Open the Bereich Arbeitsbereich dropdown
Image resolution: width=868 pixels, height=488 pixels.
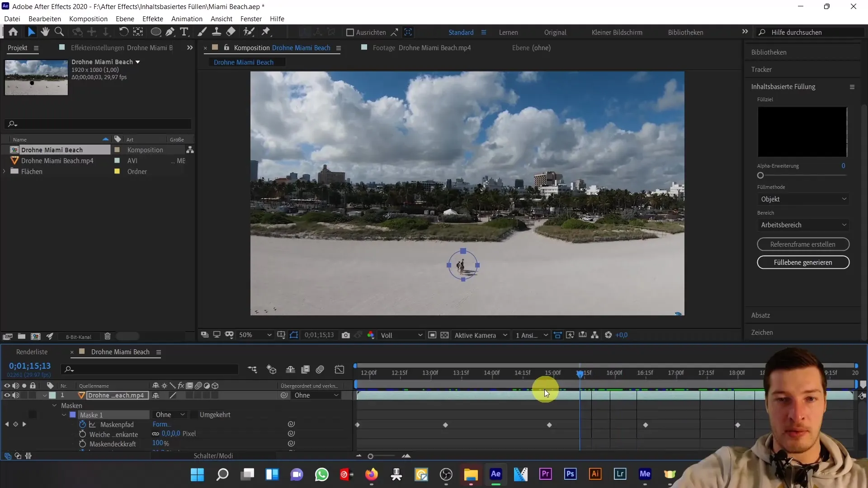(x=803, y=225)
